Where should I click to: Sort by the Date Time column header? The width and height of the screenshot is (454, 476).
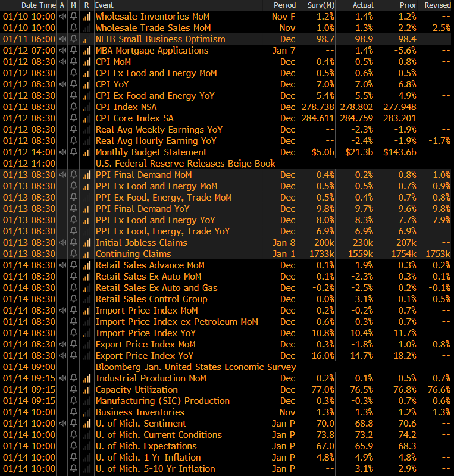30,5
